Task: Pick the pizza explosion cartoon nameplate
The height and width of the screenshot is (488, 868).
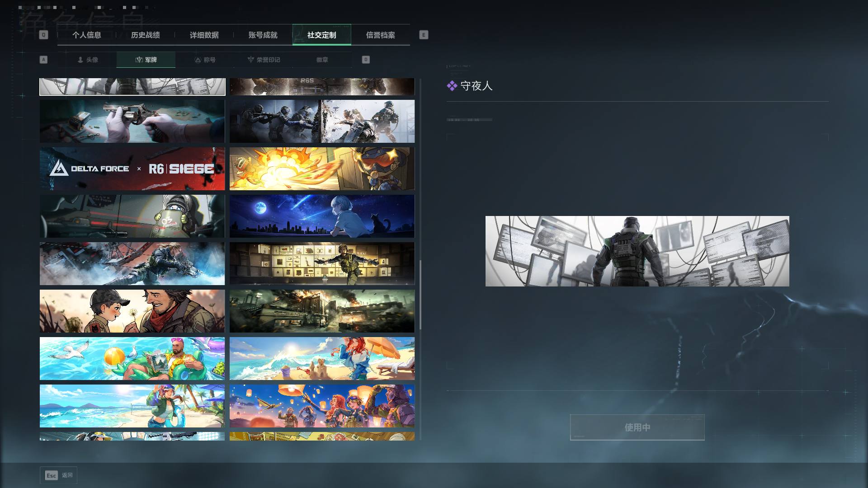Action: point(322,169)
